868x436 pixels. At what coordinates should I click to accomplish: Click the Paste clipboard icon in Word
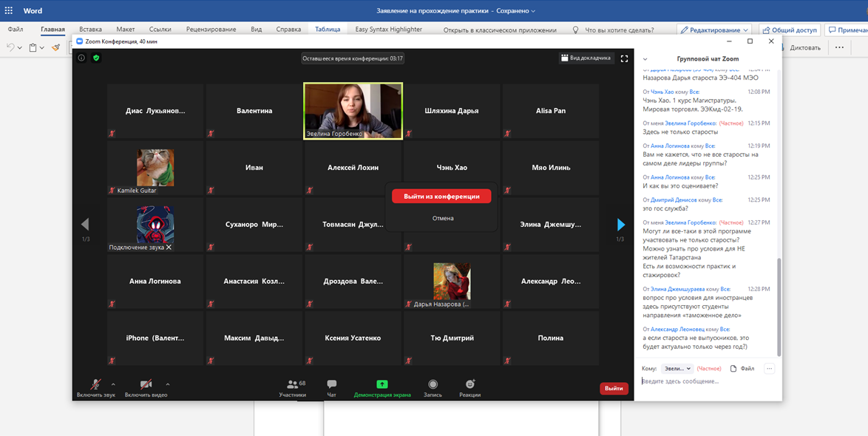(33, 47)
